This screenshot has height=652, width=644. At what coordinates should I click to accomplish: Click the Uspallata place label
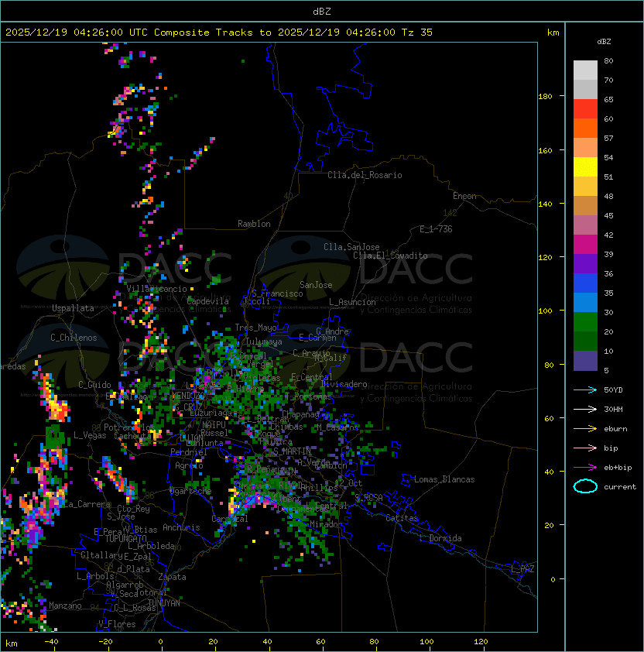pyautogui.click(x=73, y=308)
